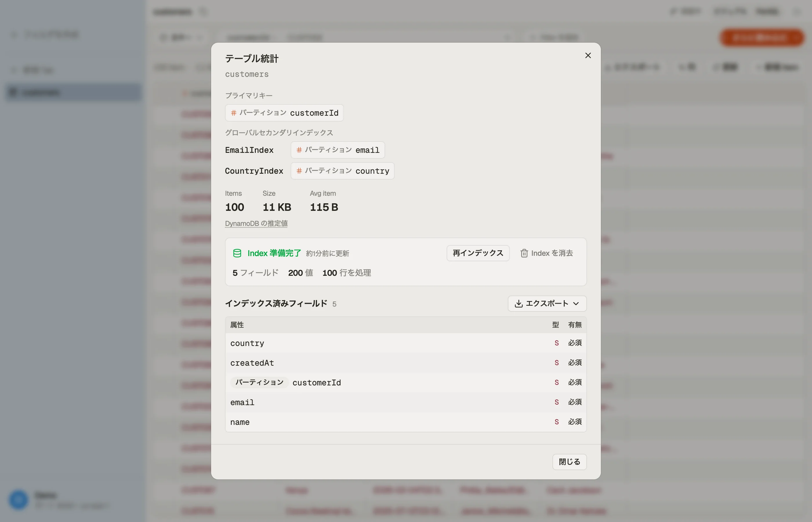812x522 pixels.
Task: Click the 有無 column header
Action: [575, 325]
